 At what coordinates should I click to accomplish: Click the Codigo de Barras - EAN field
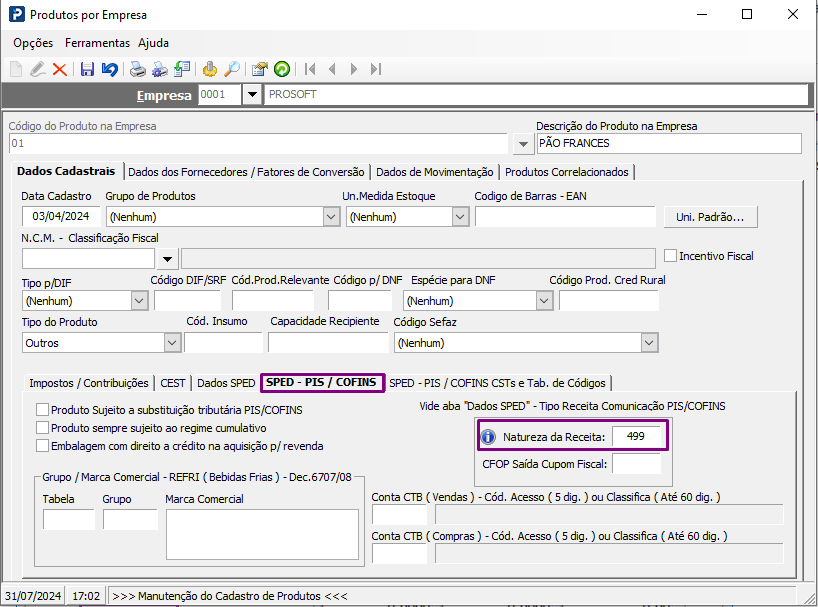(x=565, y=216)
